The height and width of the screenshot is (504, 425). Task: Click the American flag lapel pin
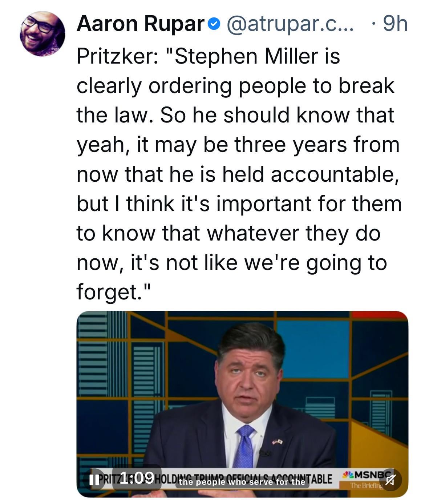tap(278, 441)
